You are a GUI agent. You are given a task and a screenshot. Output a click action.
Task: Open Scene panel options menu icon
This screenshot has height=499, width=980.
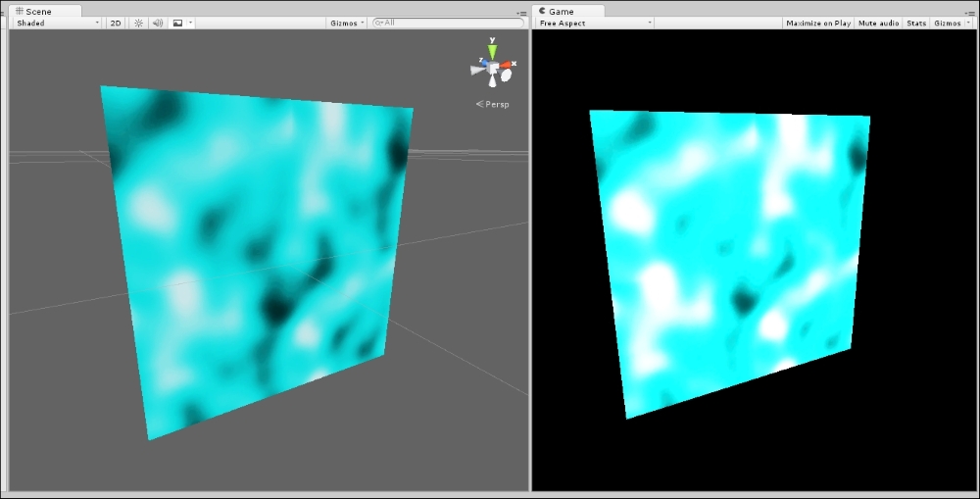[521, 13]
